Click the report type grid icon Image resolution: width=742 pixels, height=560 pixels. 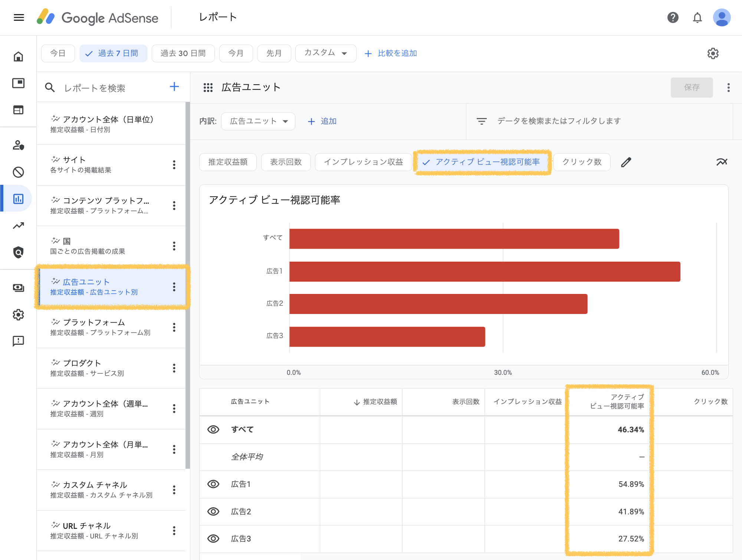[208, 88]
